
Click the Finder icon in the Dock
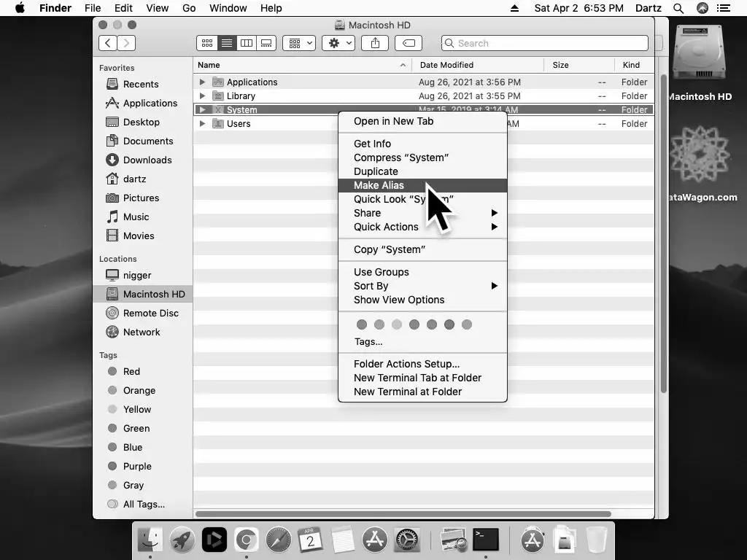coord(150,540)
